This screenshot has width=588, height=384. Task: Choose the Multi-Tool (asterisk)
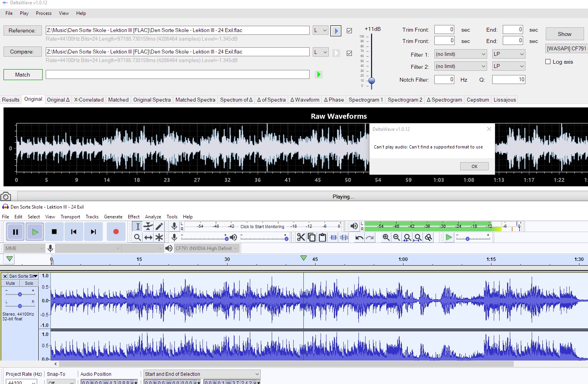click(x=159, y=237)
